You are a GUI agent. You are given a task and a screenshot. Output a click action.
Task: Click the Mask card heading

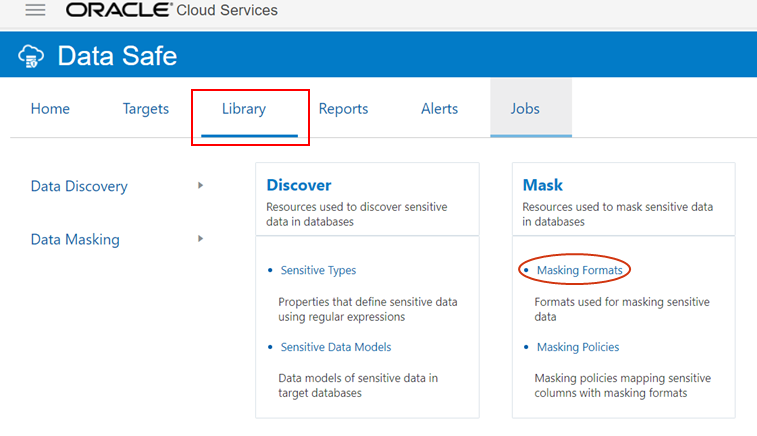pos(543,185)
